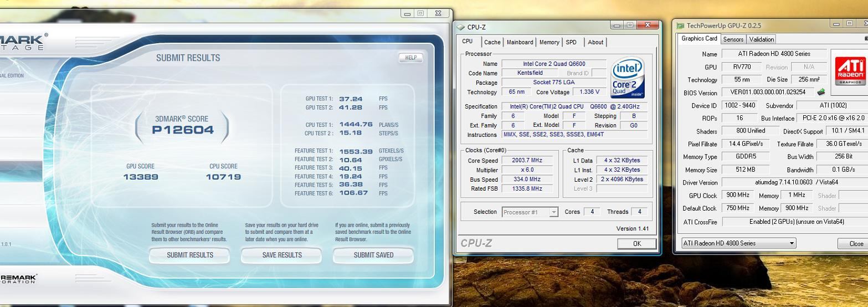868x307 pixels.
Task: Click the CPU Test 1 value 1444.76
Action: [356, 125]
